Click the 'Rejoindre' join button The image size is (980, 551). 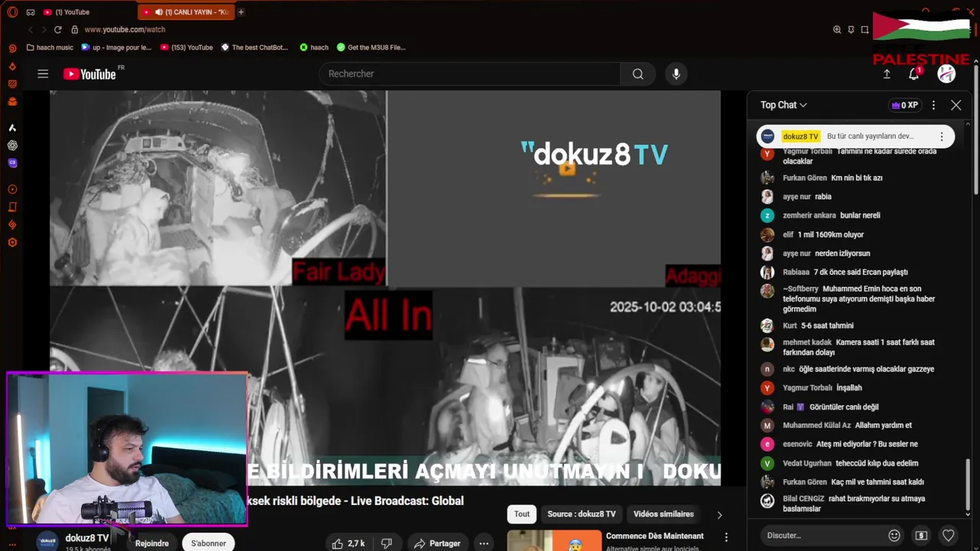(x=152, y=543)
